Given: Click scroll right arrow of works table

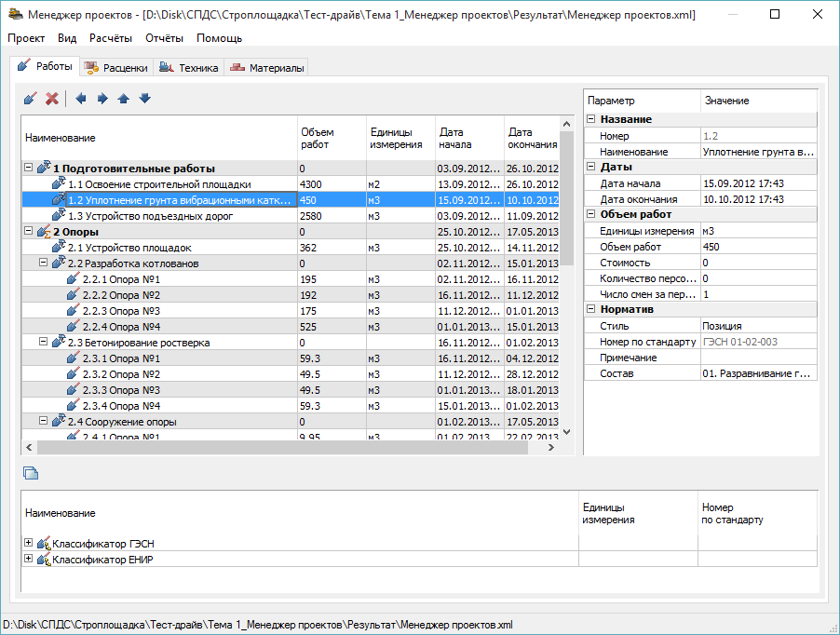Looking at the screenshot, I should [551, 447].
